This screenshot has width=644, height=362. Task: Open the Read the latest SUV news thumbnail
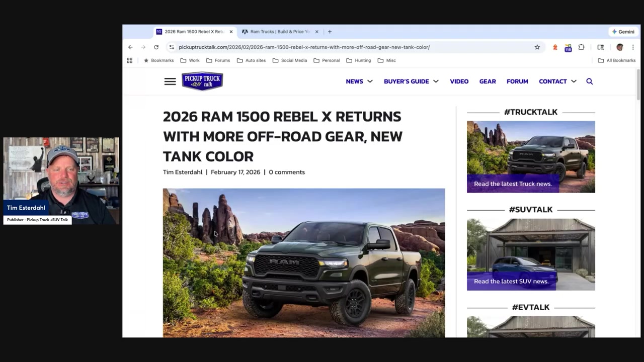pos(531,254)
